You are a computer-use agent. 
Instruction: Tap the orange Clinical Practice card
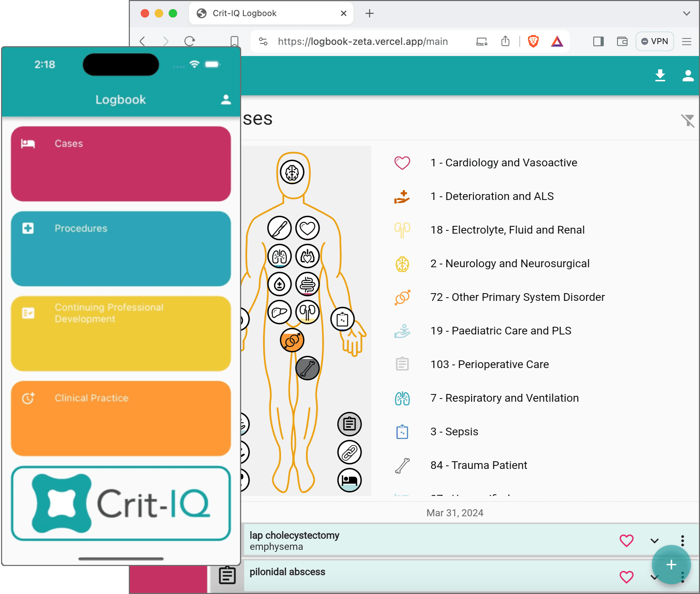(121, 418)
